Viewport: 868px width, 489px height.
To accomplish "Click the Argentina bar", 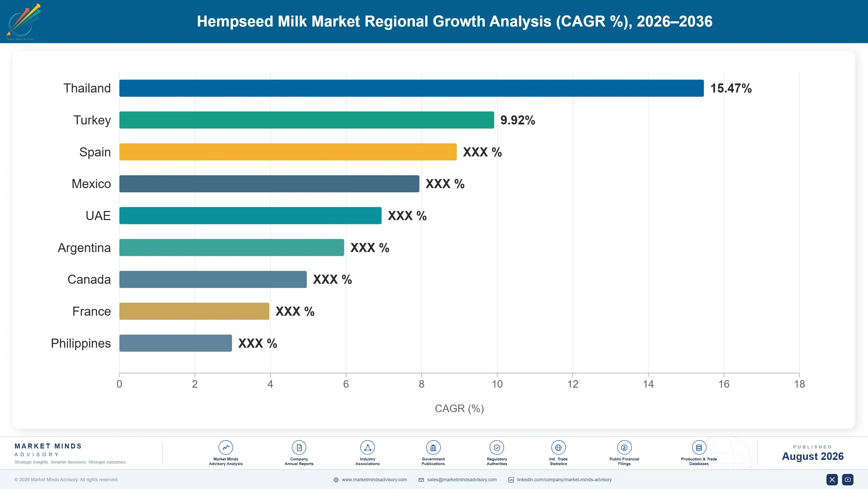I will click(x=232, y=248).
